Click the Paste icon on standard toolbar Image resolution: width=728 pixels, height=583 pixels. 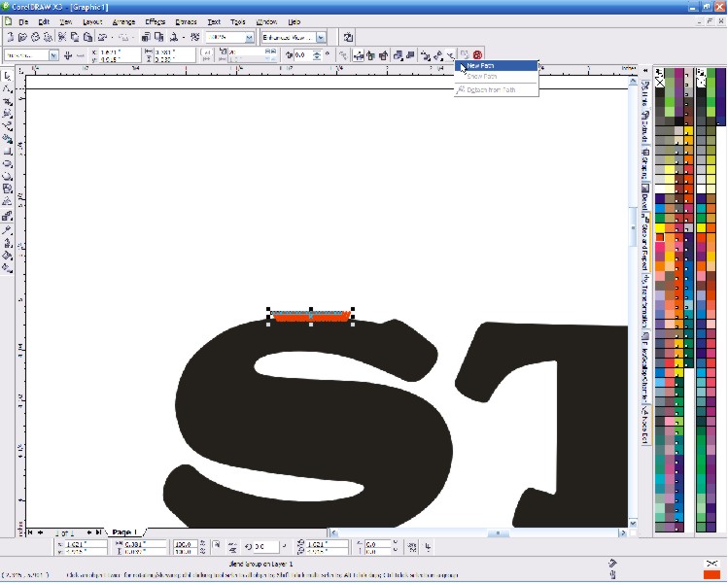pyautogui.click(x=87, y=37)
